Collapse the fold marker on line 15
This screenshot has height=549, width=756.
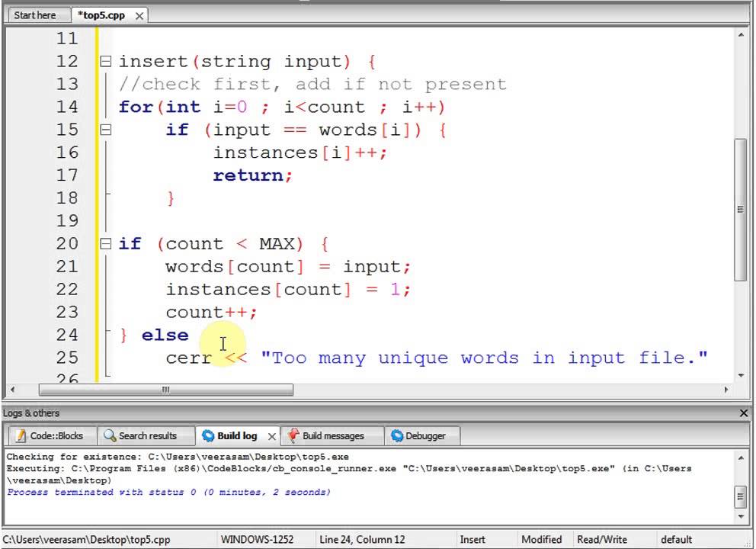106,130
